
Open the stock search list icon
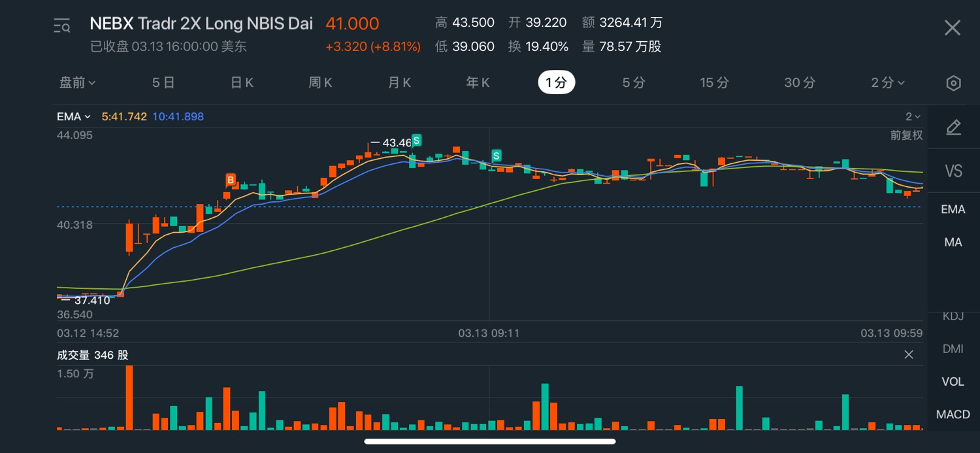click(x=62, y=26)
